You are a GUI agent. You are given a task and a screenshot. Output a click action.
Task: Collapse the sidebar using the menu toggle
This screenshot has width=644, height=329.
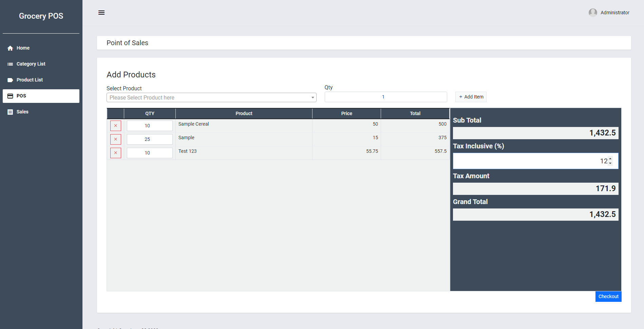pos(101,13)
